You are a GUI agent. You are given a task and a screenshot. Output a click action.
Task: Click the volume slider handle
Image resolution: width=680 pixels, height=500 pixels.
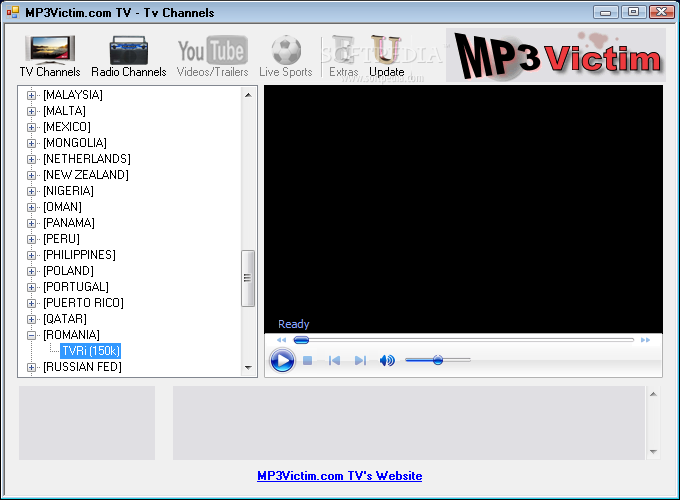(x=438, y=360)
